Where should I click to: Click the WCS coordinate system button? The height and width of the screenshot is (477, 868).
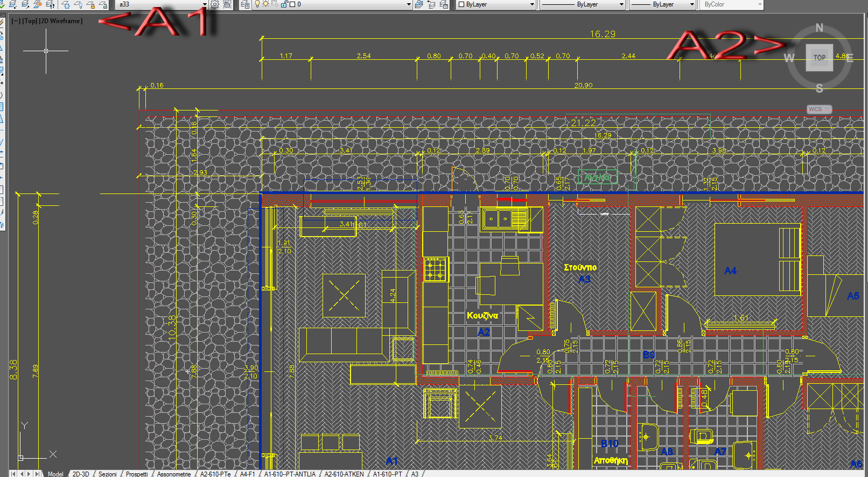pyautogui.click(x=818, y=109)
